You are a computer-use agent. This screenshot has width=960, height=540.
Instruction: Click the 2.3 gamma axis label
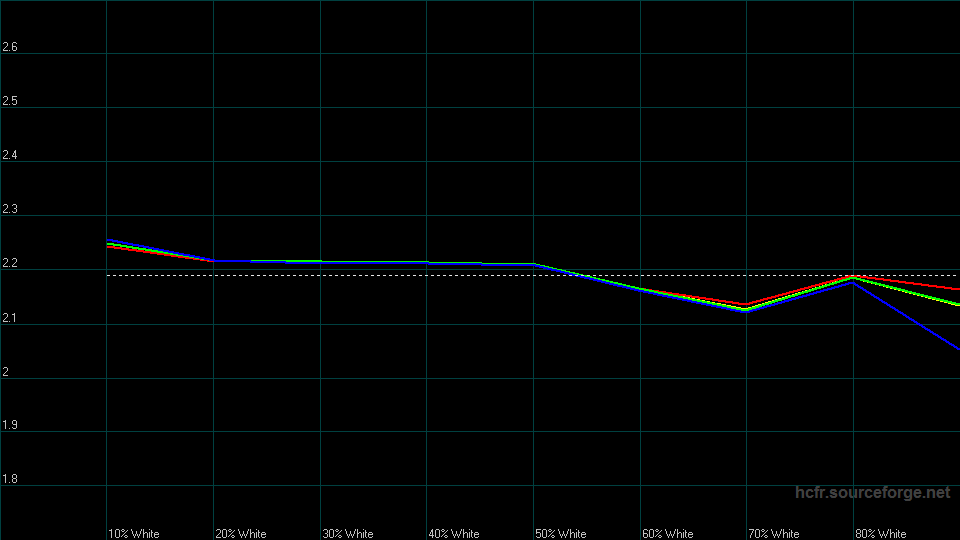coord(10,209)
